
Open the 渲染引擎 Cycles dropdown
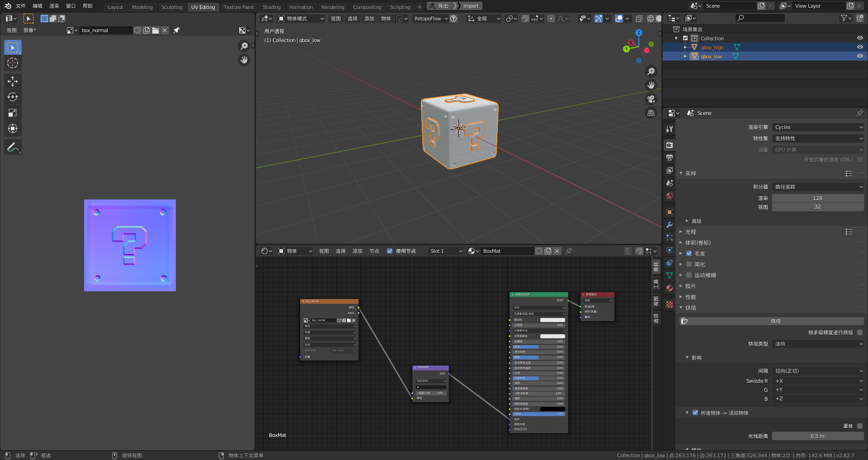(x=818, y=127)
